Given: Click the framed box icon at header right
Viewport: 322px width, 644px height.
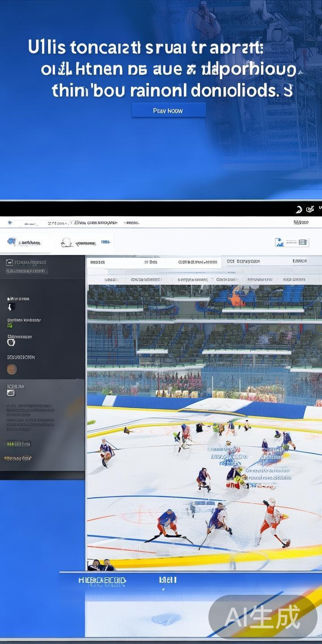Looking at the screenshot, I should tap(303, 242).
